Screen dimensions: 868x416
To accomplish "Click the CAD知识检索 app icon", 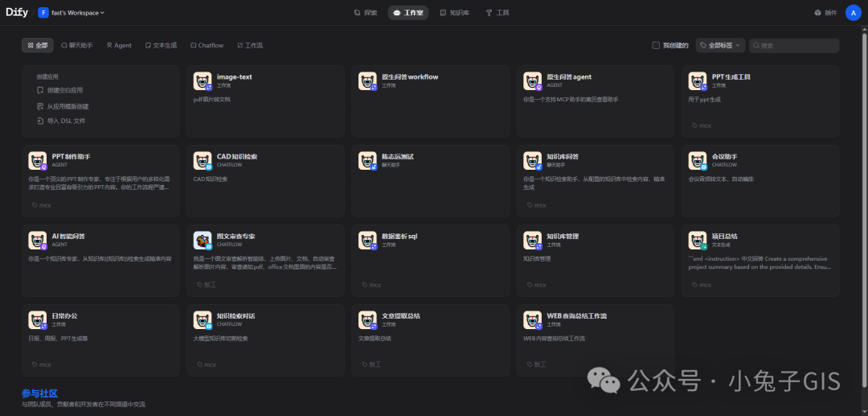I will (203, 161).
